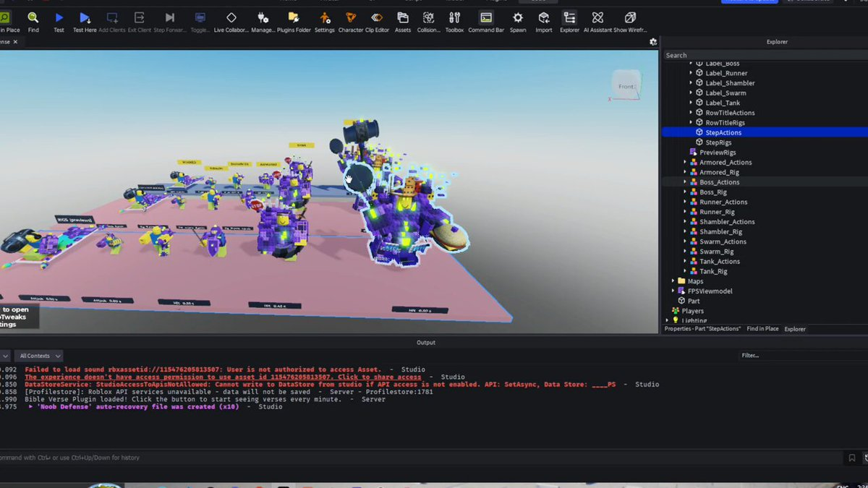Select the Players service
Image resolution: width=868 pixels, height=488 pixels.
[692, 311]
